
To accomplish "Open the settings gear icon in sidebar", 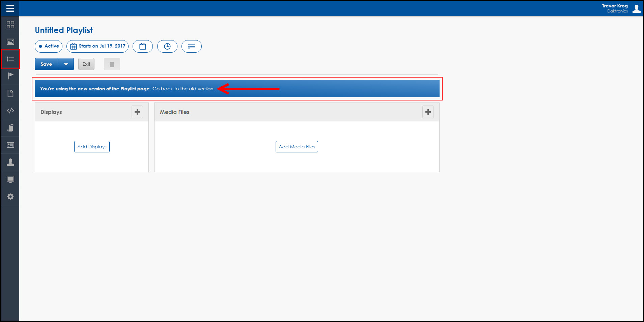I will (x=10, y=197).
